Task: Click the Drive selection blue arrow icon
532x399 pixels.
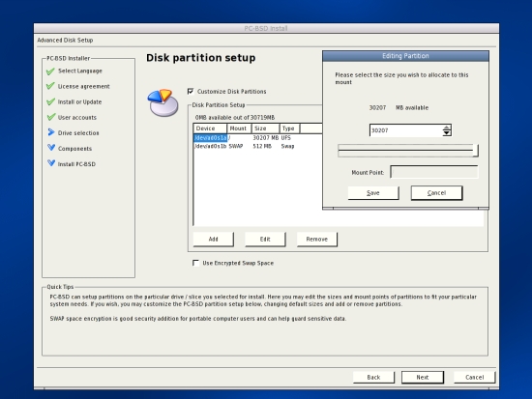Action: tap(51, 132)
